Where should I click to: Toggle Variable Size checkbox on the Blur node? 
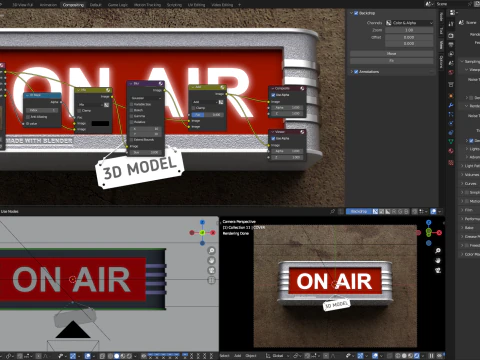131,104
